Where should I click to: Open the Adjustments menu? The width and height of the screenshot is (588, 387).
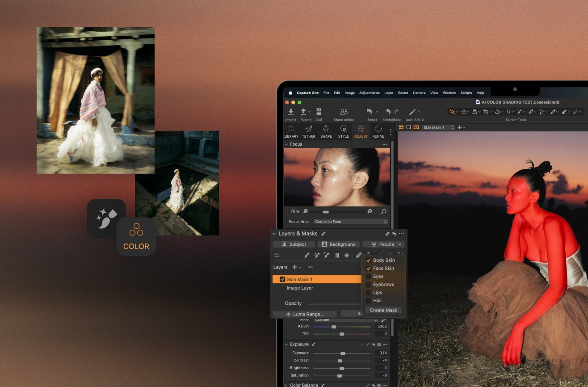(369, 93)
